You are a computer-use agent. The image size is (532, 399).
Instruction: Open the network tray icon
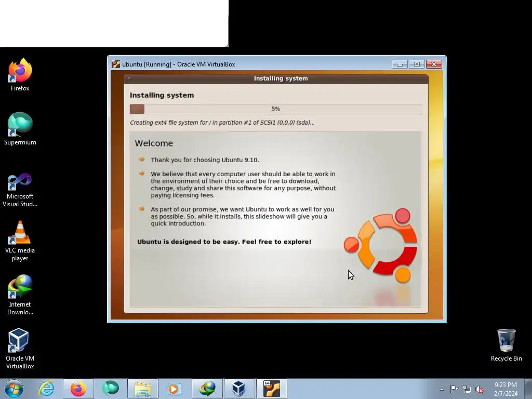click(x=467, y=389)
